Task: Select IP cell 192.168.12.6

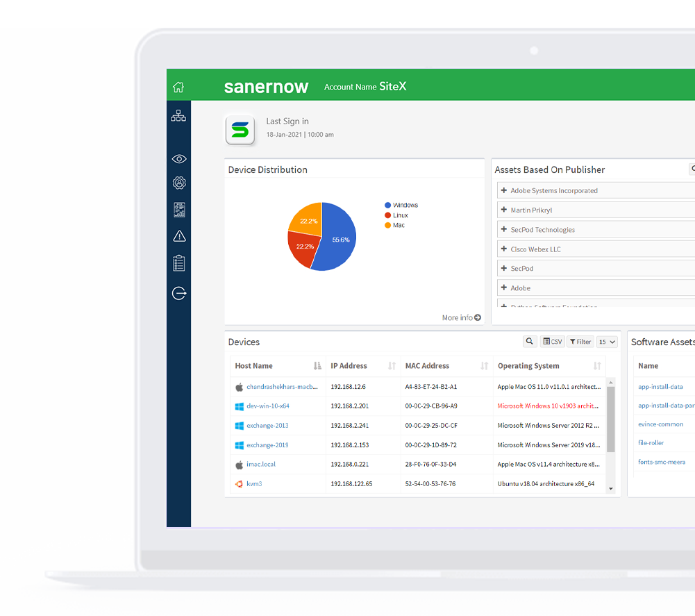Action: click(x=348, y=387)
